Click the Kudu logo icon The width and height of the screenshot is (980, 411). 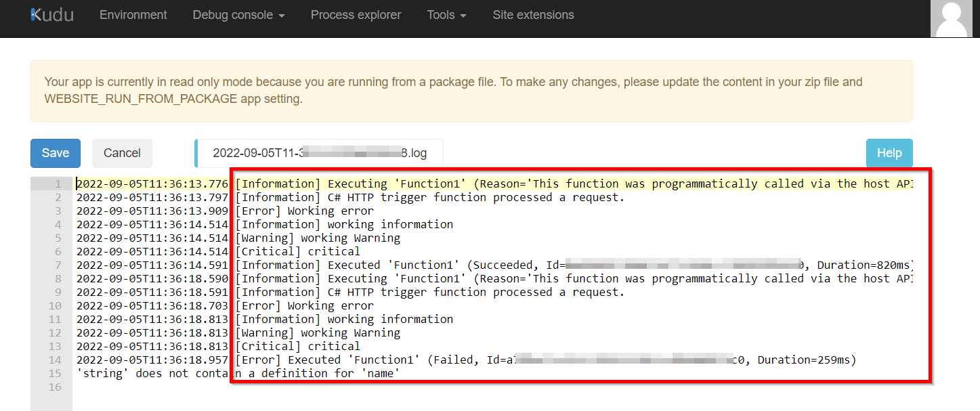[52, 15]
